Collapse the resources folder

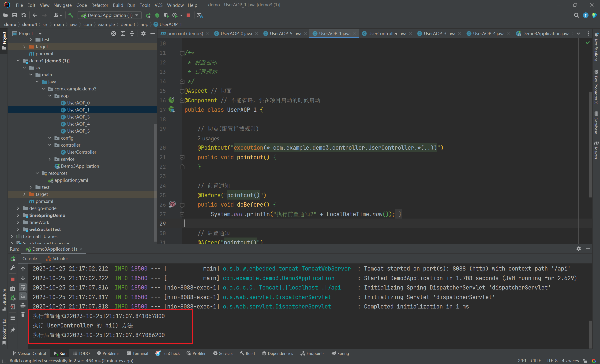37,173
